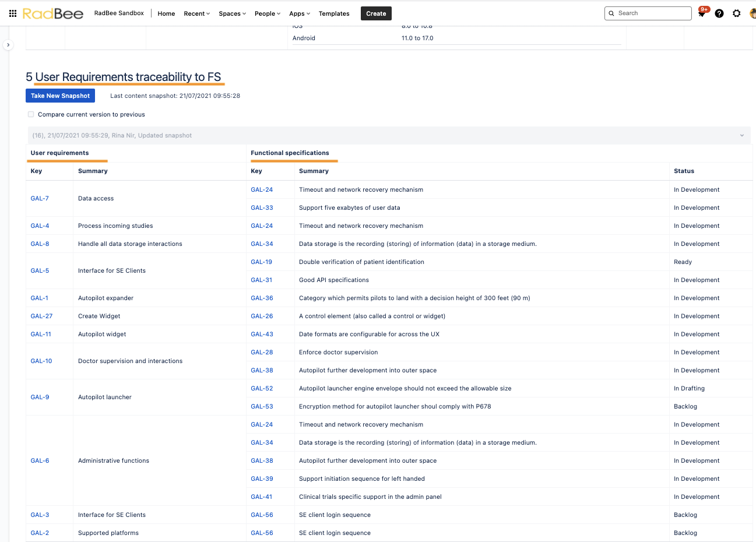Image resolution: width=756 pixels, height=542 pixels.
Task: Open the People dropdown
Action: (x=268, y=13)
